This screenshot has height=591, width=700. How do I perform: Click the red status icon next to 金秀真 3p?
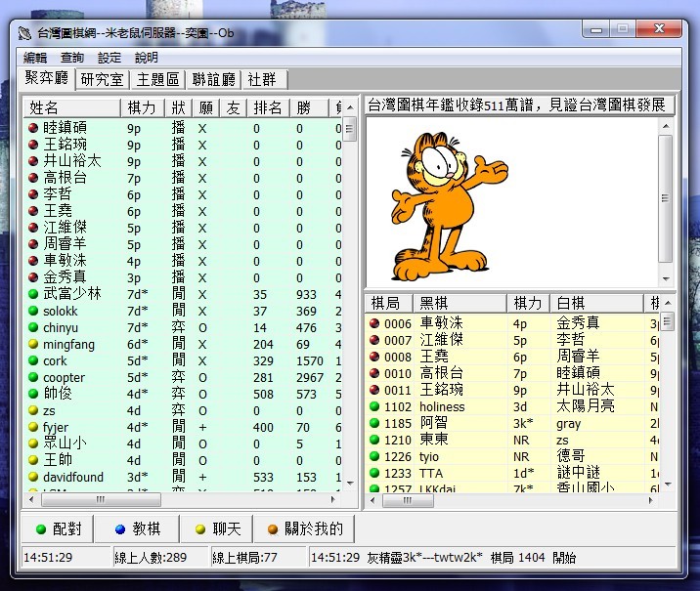point(33,277)
